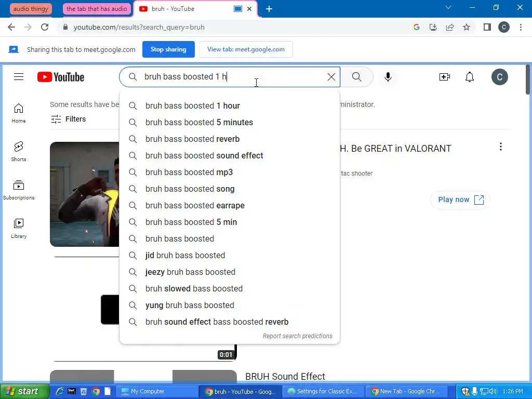The height and width of the screenshot is (399, 532).
Task: Reload the page with the refresh icon
Action: coord(45,27)
